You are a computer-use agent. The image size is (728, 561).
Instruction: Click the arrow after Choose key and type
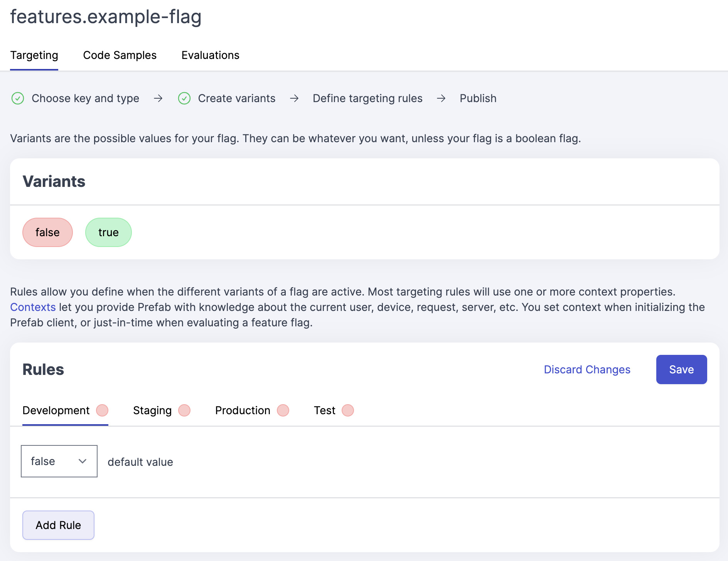pyautogui.click(x=158, y=99)
